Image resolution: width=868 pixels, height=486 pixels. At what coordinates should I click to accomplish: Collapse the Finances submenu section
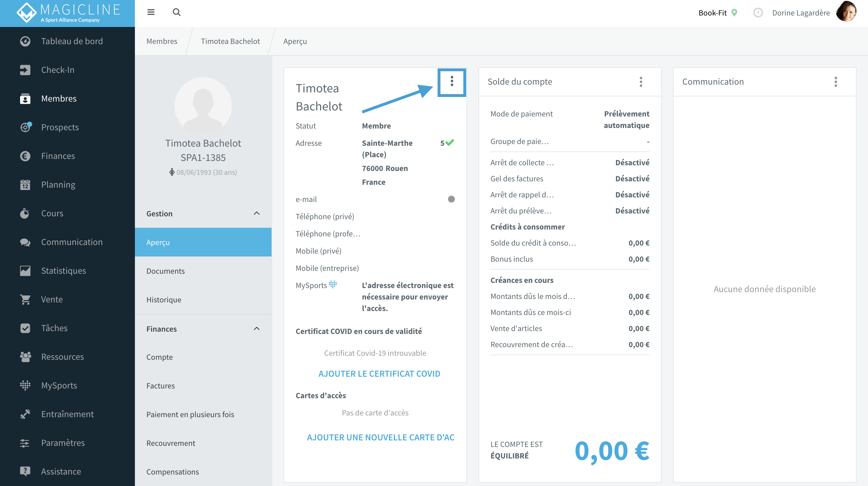pyautogui.click(x=256, y=329)
